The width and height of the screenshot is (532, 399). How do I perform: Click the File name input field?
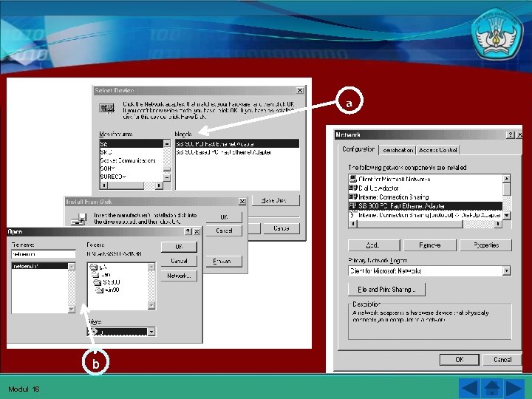tap(44, 253)
